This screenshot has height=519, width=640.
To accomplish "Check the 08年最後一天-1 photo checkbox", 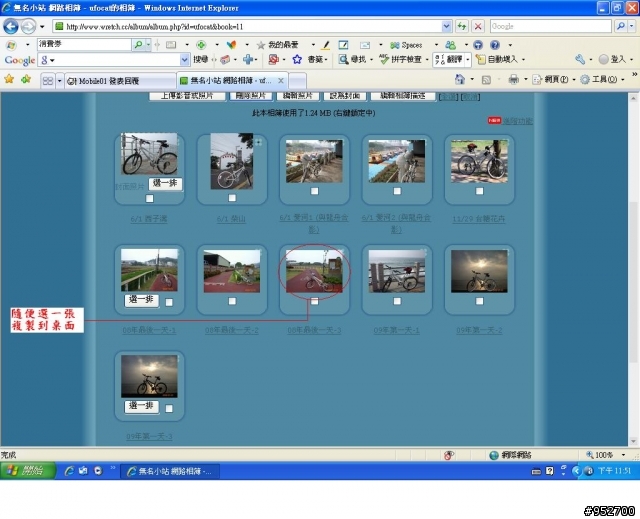I will [169, 302].
